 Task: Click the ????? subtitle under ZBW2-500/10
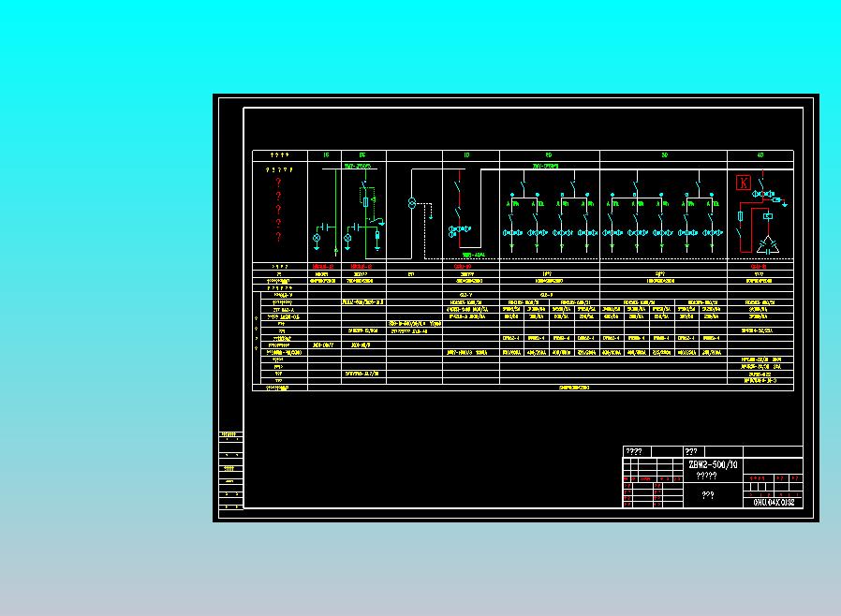706,477
